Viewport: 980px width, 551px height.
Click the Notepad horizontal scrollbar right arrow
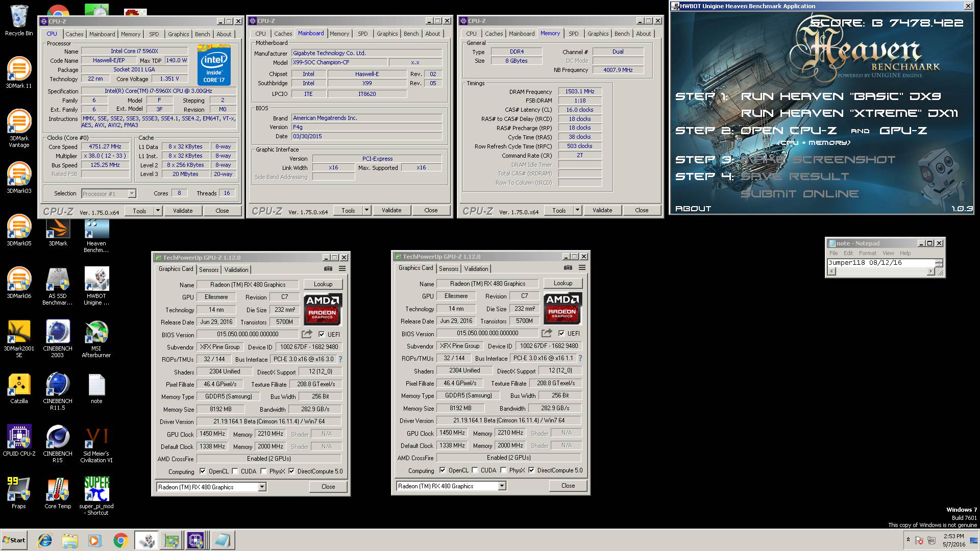pos(930,271)
